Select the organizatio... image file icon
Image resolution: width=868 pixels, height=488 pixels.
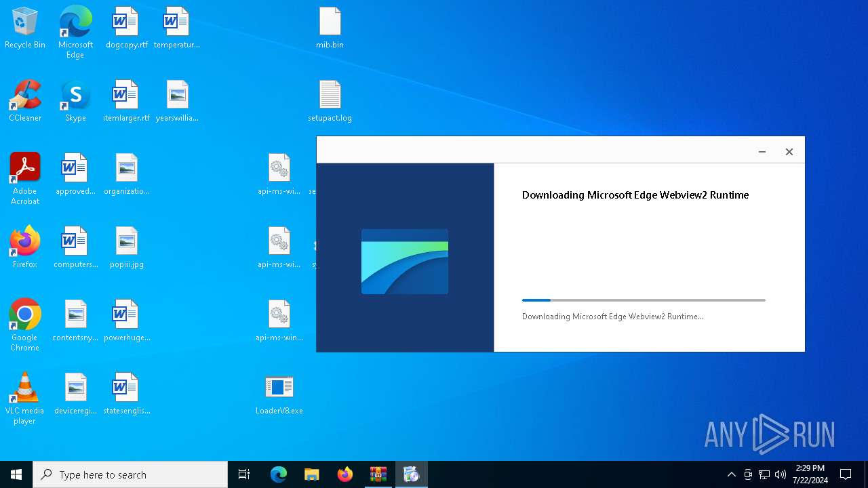[126, 174]
